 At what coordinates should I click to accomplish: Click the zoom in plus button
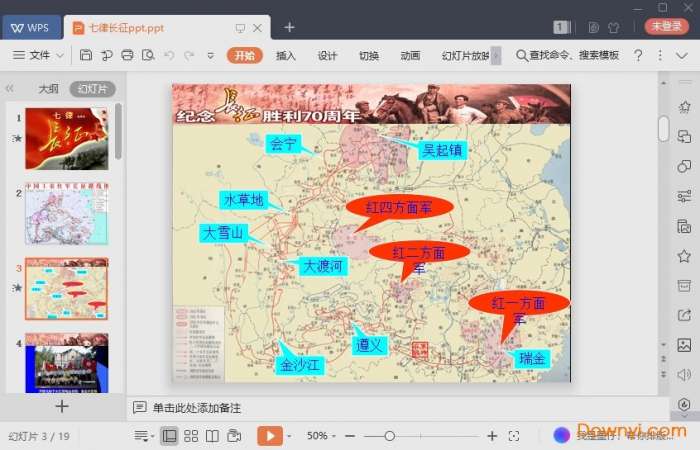pos(492,436)
